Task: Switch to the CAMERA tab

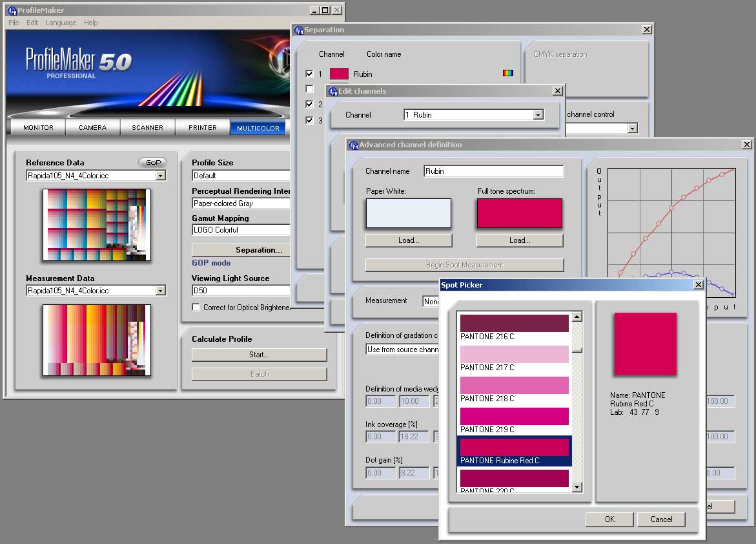Action: (92, 128)
